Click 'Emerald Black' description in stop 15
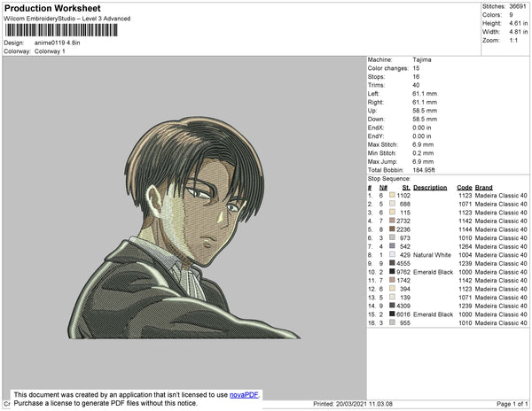The height and width of the screenshot is (411, 532). [x=434, y=314]
